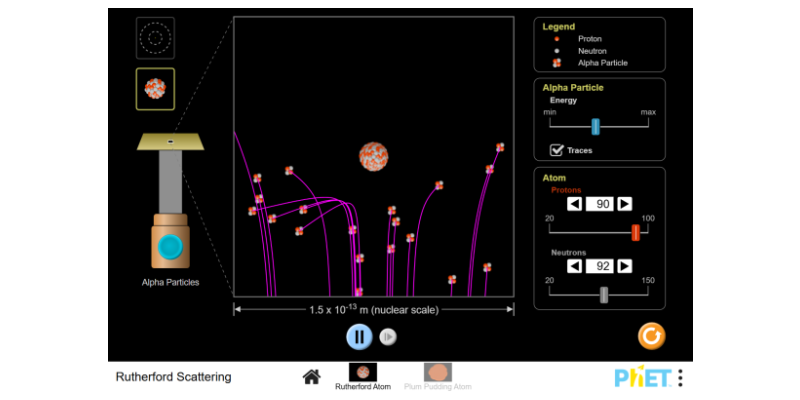800x400 pixels.
Task: Select the atomic scale view thumbnail
Action: point(155,38)
